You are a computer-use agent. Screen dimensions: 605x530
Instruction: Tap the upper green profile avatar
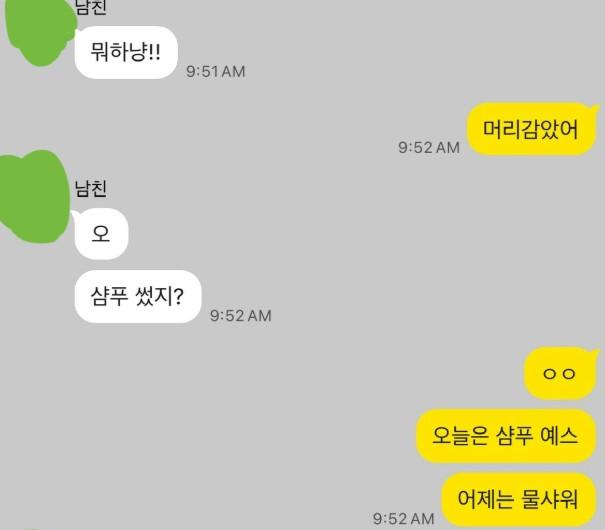point(41,29)
